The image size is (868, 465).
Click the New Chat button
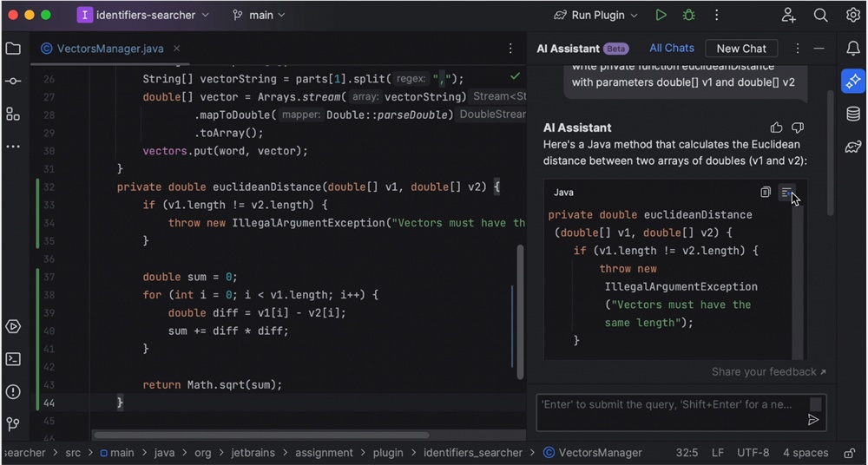(741, 49)
